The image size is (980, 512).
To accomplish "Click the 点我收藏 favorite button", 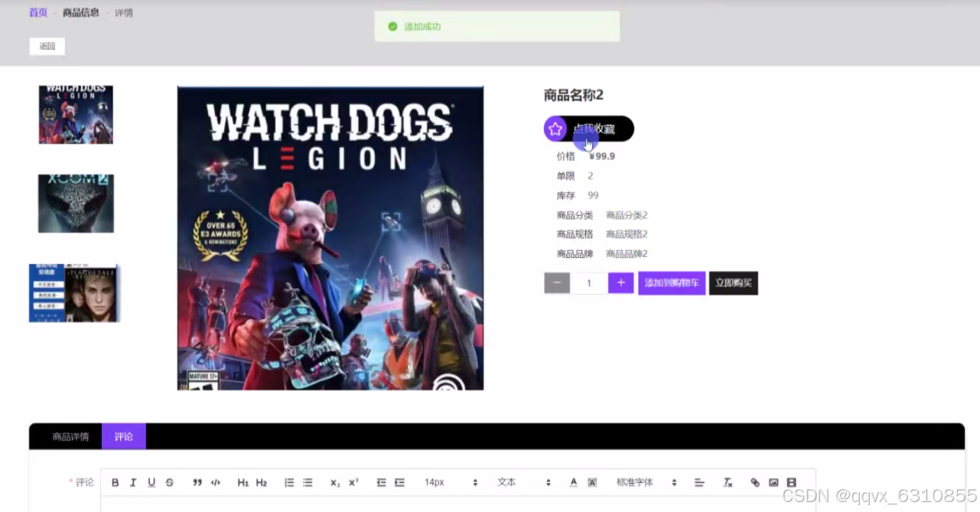I will [589, 129].
